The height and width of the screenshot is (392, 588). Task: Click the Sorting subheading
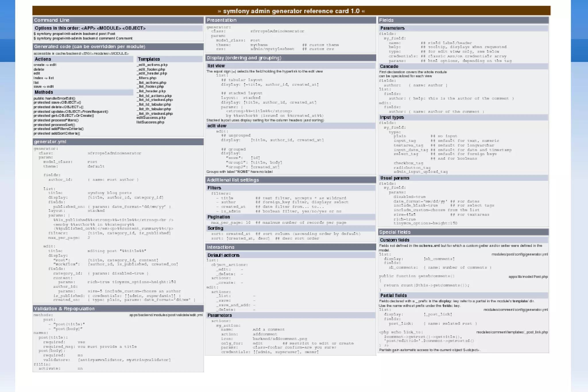(x=291, y=228)
